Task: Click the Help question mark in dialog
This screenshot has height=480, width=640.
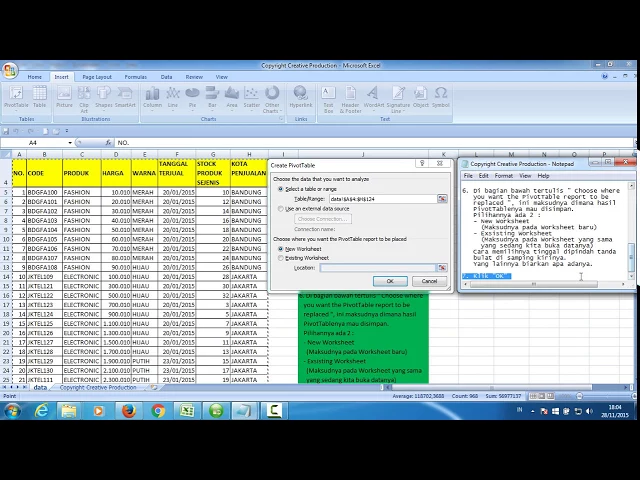Action: pos(422,163)
